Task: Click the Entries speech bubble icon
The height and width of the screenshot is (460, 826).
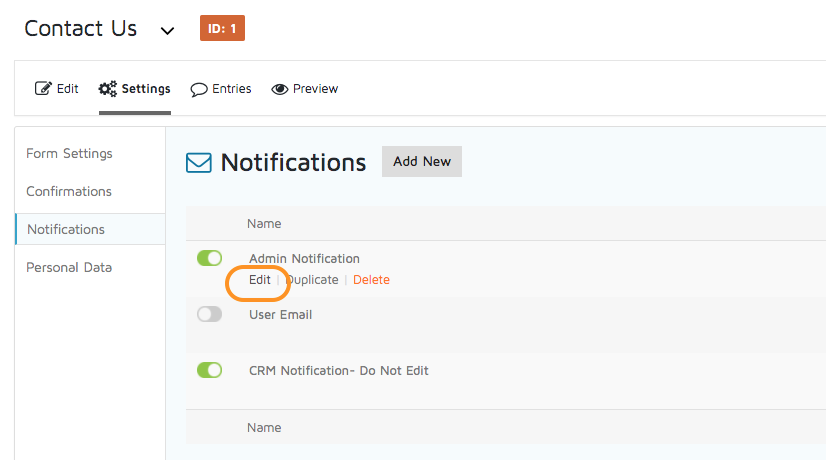Action: (199, 90)
